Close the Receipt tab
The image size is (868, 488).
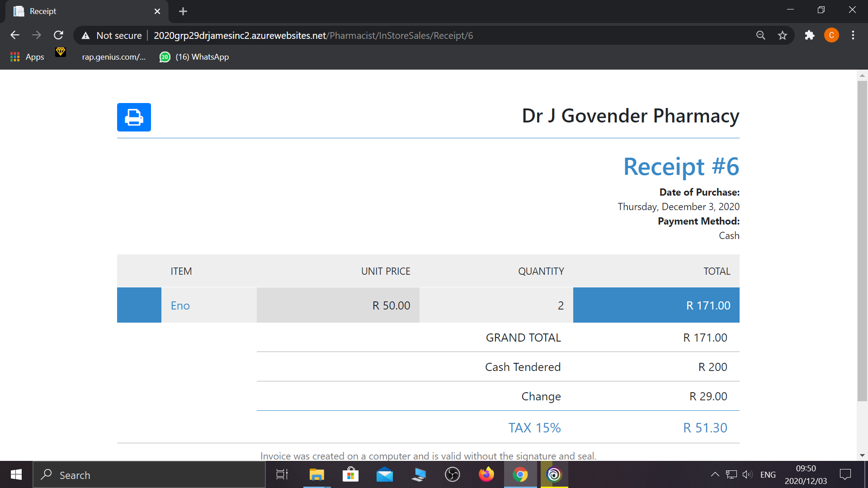click(157, 11)
